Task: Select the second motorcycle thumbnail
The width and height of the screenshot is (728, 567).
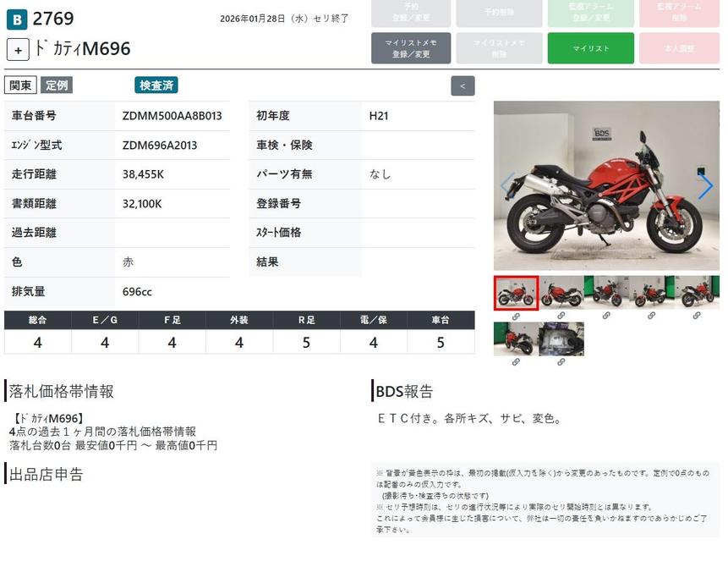Action: click(561, 293)
